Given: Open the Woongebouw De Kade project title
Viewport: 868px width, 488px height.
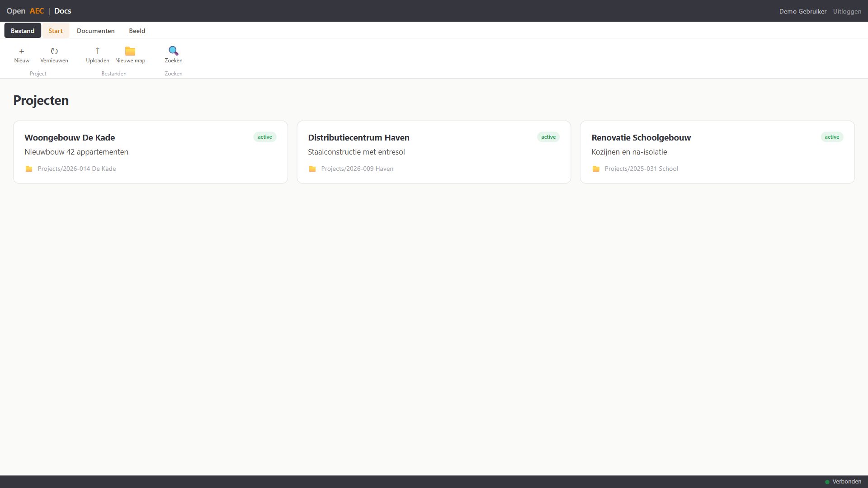Looking at the screenshot, I should [x=70, y=137].
